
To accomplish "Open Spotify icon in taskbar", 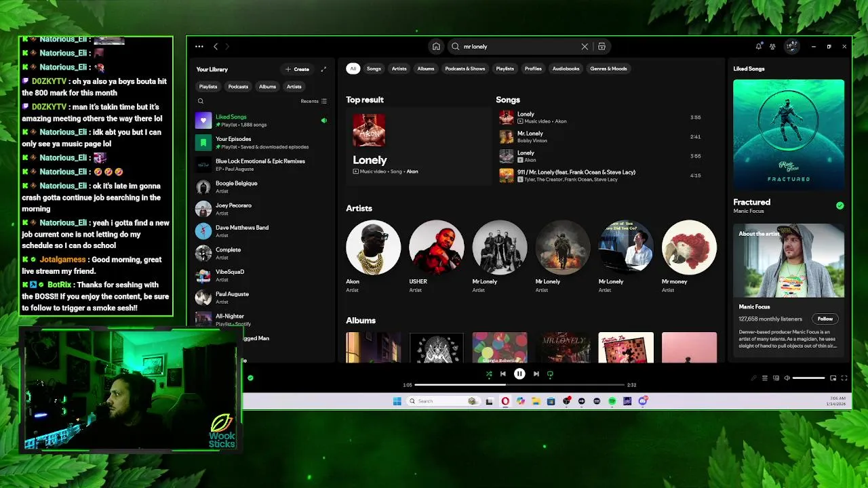I will [x=612, y=401].
